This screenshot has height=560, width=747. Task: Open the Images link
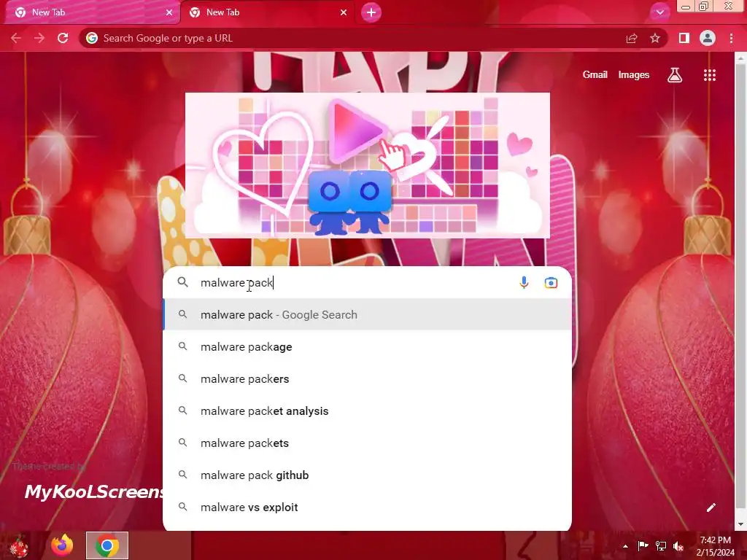[634, 75]
